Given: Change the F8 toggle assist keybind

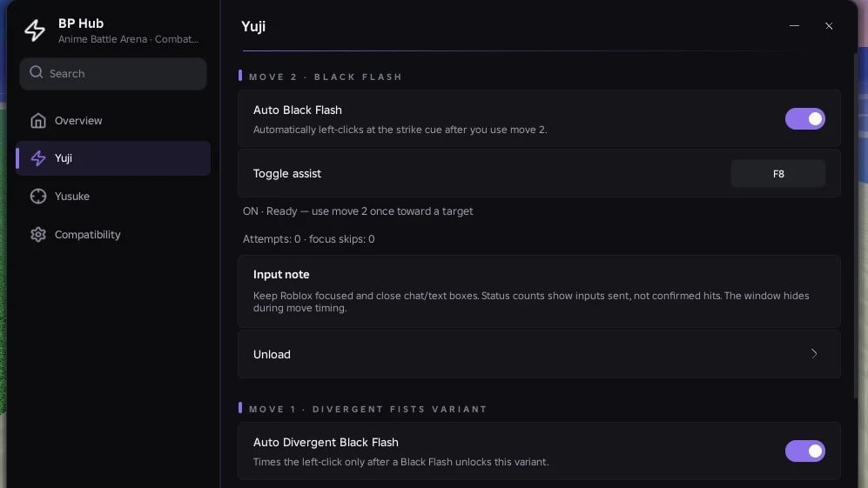Looking at the screenshot, I should pyautogui.click(x=777, y=174).
